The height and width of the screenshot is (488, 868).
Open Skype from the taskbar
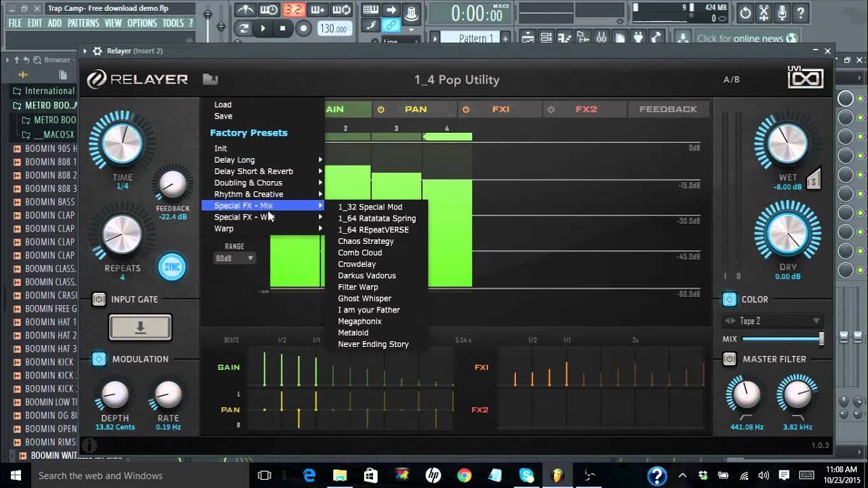[526, 476]
